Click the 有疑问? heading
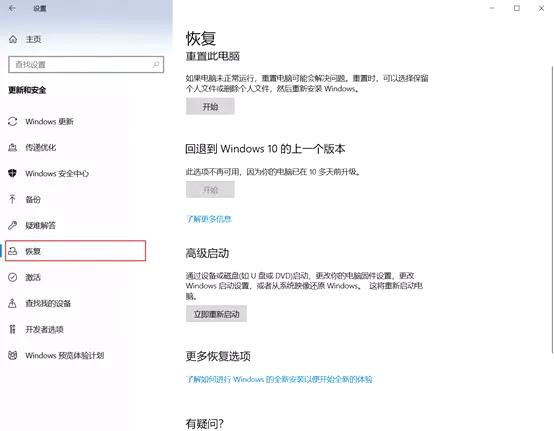 (x=205, y=424)
